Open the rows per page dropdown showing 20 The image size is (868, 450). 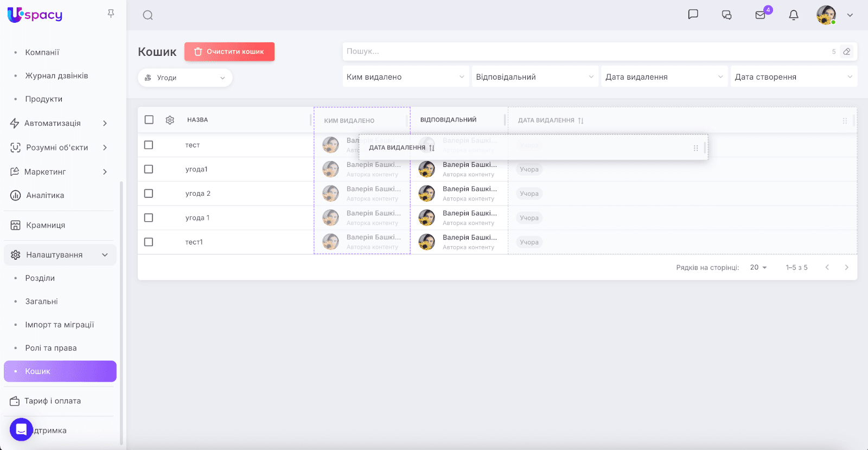tap(758, 267)
